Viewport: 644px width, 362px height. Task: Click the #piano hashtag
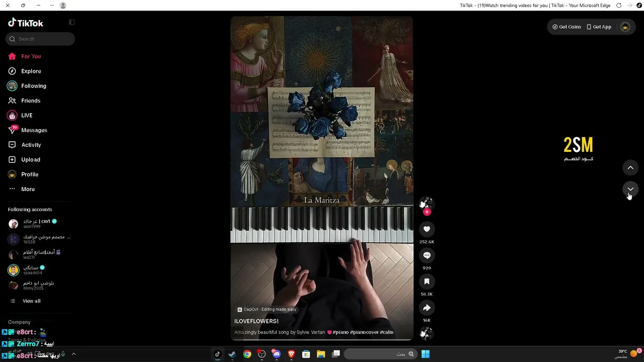point(340,332)
